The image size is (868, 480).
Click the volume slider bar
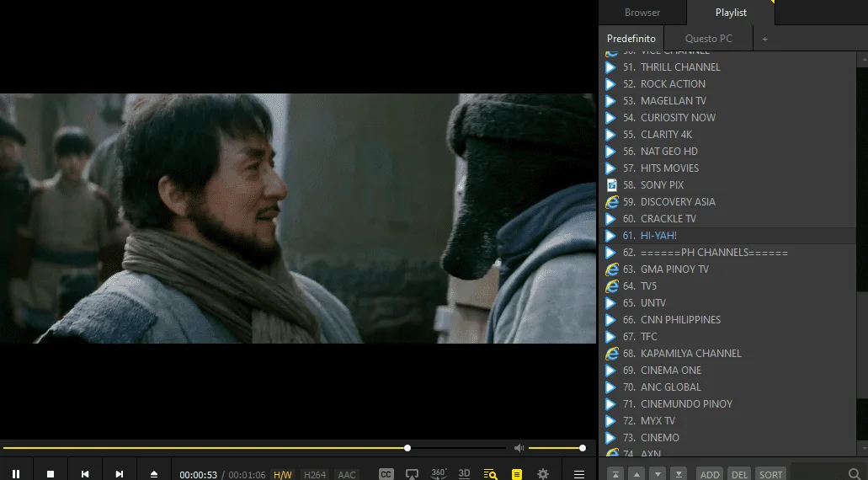[555, 448]
